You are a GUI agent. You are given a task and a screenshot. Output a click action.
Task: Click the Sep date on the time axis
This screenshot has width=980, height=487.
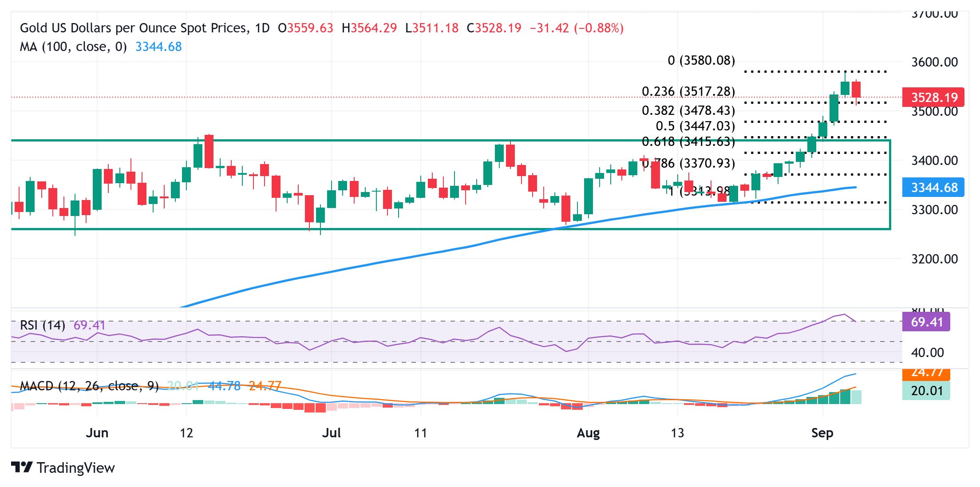pos(822,433)
